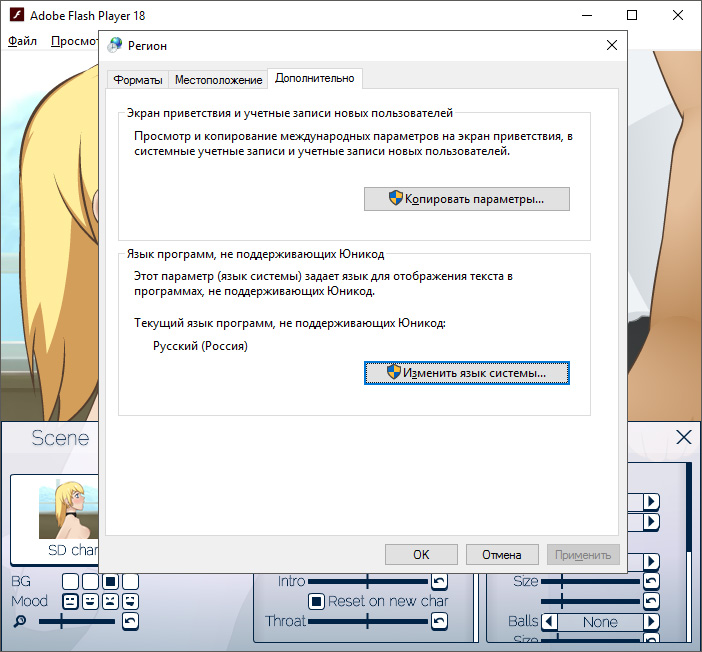
Task: Click the right arrow above the Size slider
Action: coord(651,561)
